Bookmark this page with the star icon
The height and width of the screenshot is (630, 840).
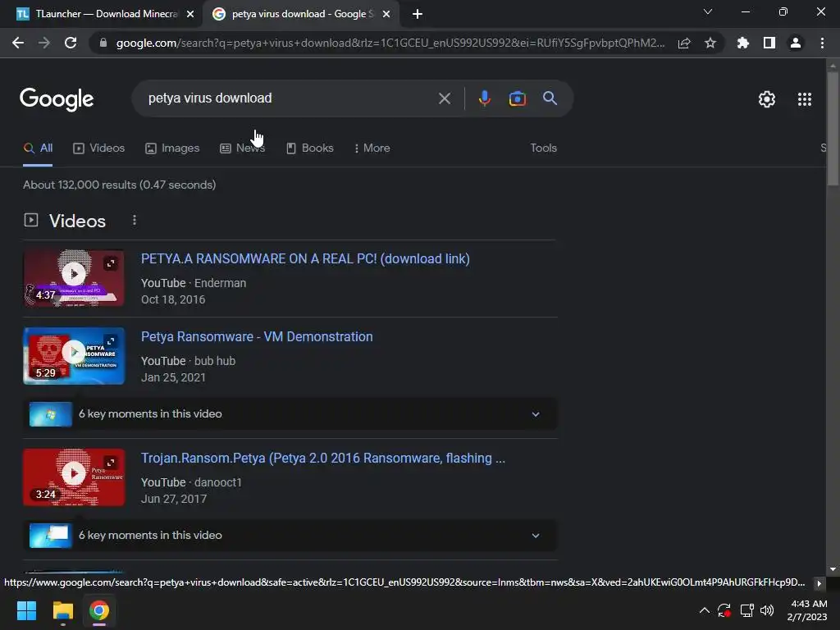(x=710, y=43)
